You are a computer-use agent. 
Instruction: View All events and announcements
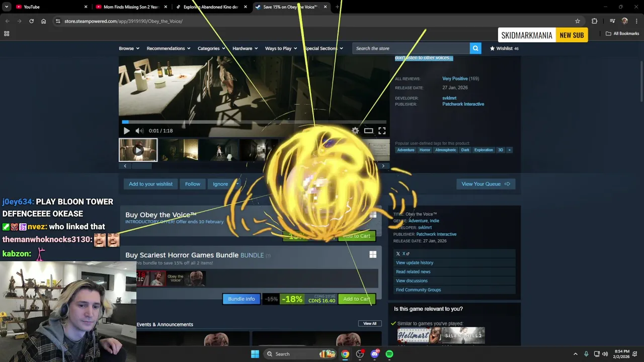coord(370,324)
